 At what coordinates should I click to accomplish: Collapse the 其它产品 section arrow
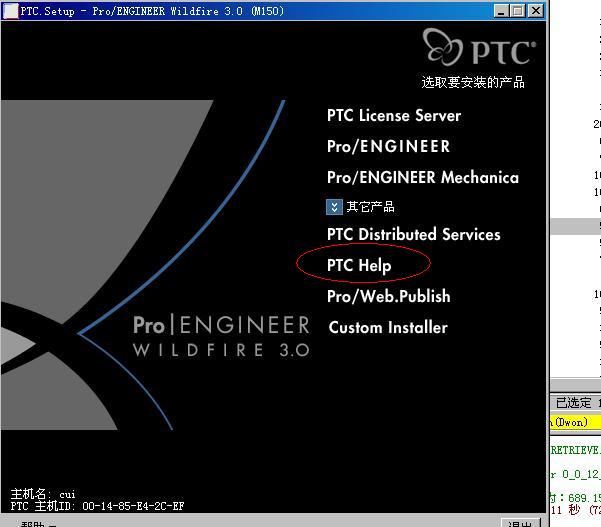pyautogui.click(x=334, y=207)
